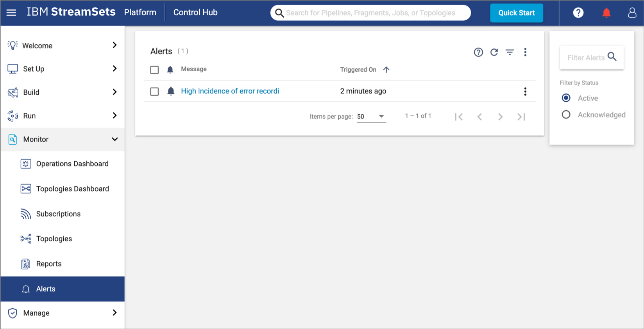
Task: Open Subscriptions in sidebar
Action: (63, 214)
